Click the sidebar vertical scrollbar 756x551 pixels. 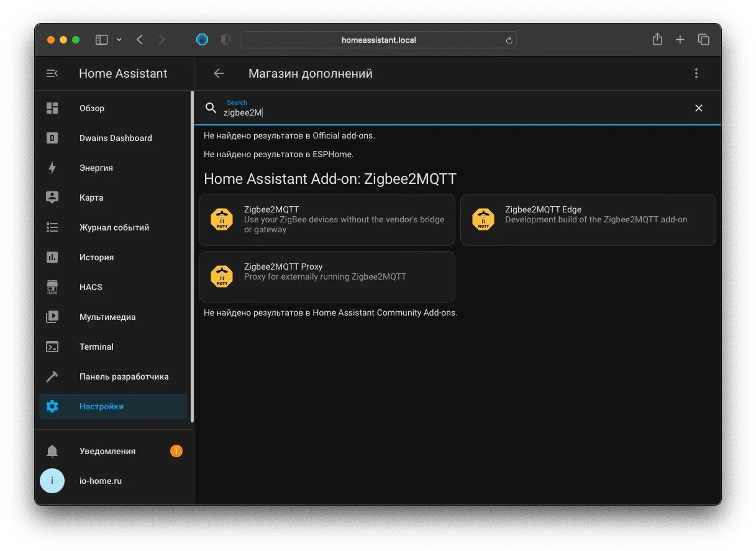point(192,257)
